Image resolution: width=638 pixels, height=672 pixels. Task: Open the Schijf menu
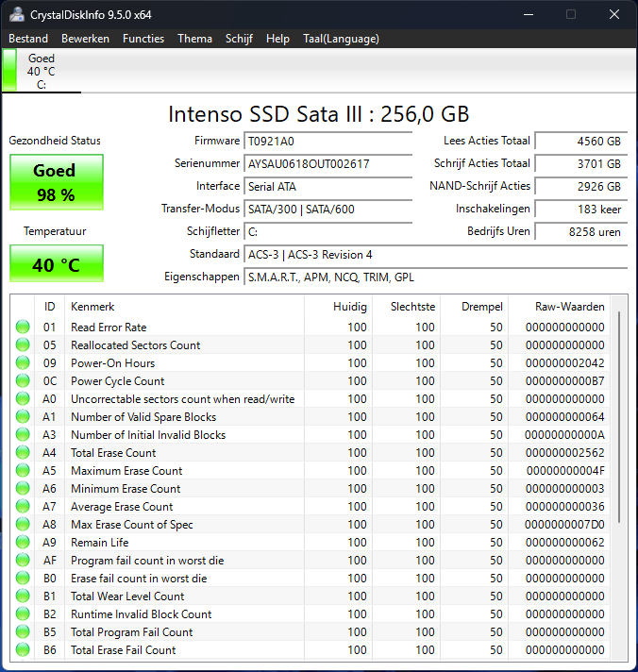click(239, 39)
